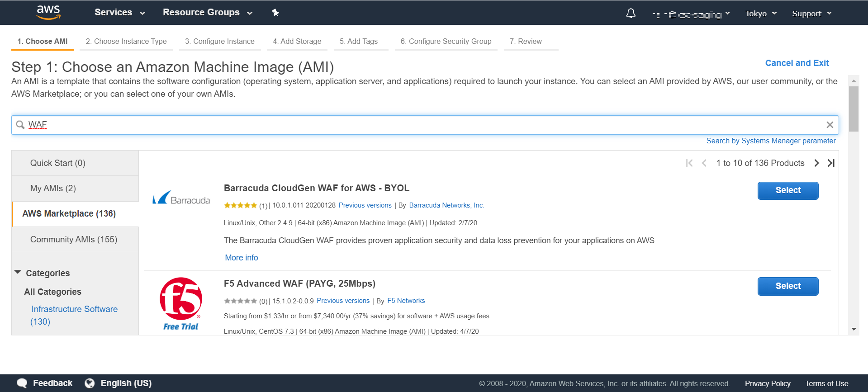Click the AWS logo home icon
This screenshot has height=392, width=868.
pyautogui.click(x=48, y=13)
